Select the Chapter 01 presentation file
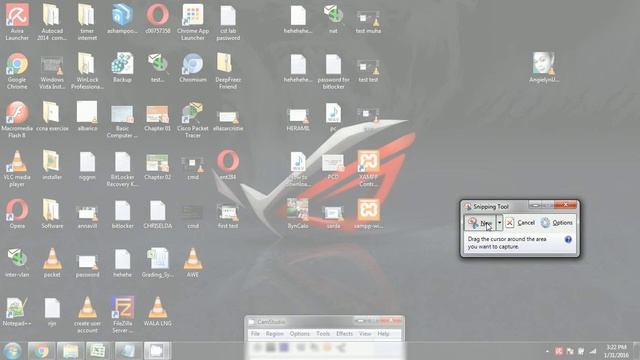 (x=158, y=116)
